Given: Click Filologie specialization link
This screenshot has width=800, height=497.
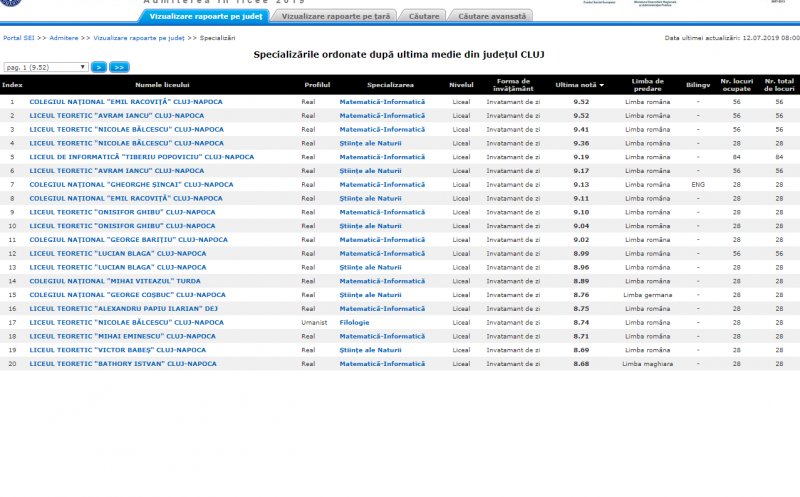Looking at the screenshot, I should [x=354, y=322].
